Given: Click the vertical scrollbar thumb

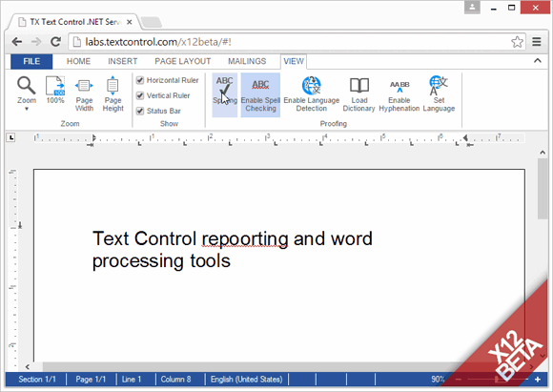Looking at the screenshot, I should pyautogui.click(x=543, y=189).
